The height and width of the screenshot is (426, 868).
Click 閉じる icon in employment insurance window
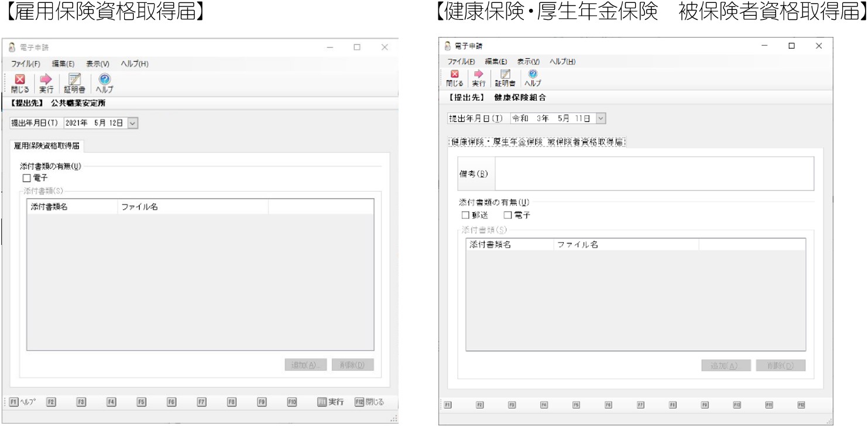(x=19, y=80)
